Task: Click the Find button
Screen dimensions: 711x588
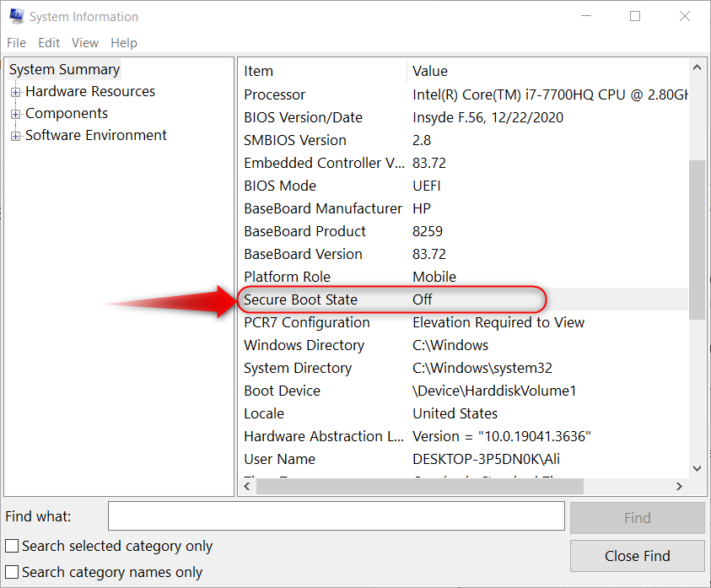Action: 637,518
